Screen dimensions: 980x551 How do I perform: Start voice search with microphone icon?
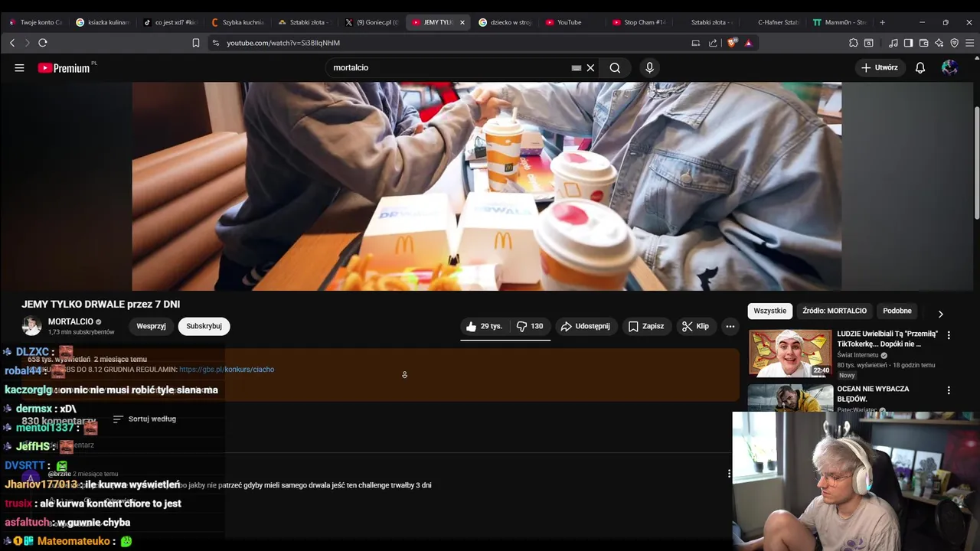[649, 67]
